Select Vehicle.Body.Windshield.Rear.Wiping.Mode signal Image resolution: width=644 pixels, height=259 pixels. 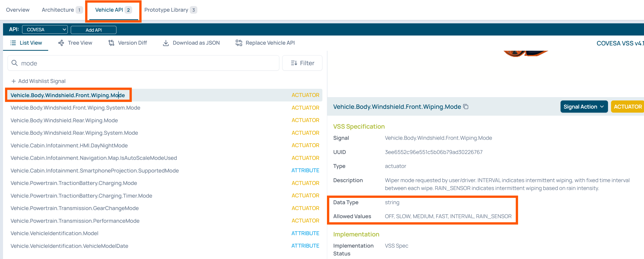coord(64,120)
